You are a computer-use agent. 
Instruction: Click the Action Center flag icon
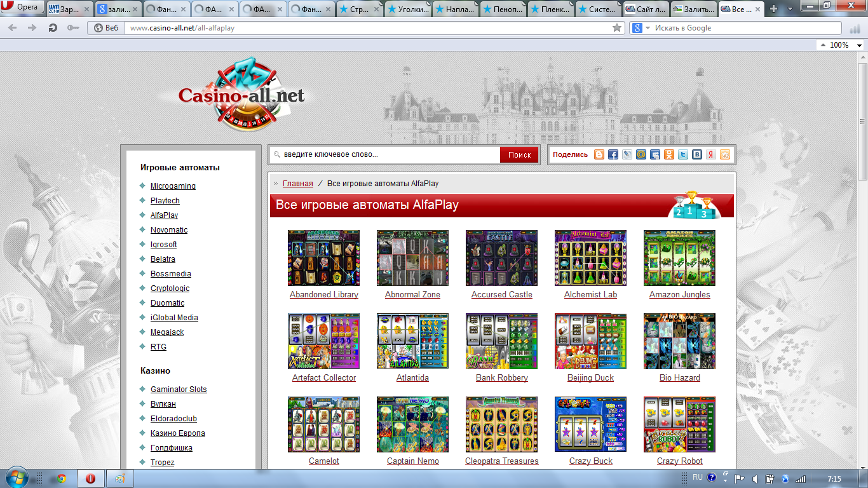(740, 478)
